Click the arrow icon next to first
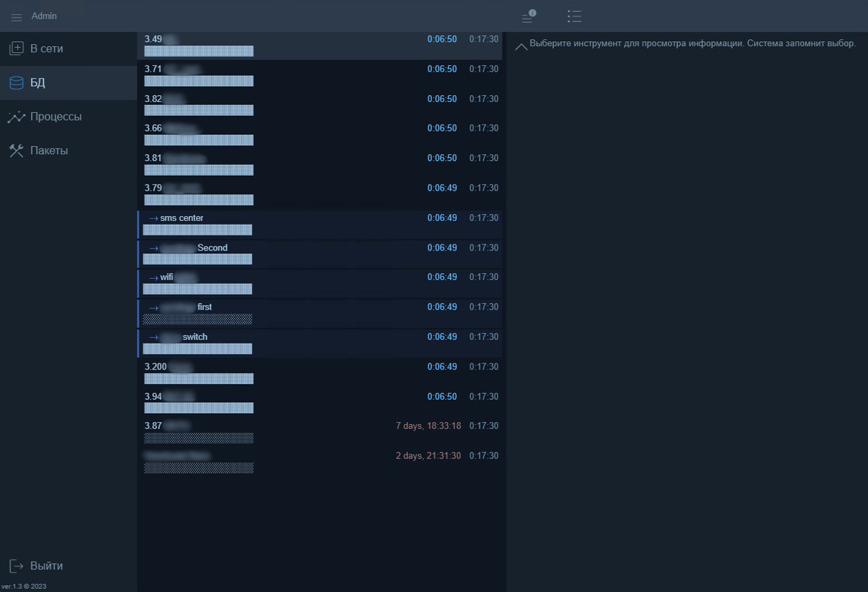 click(154, 307)
